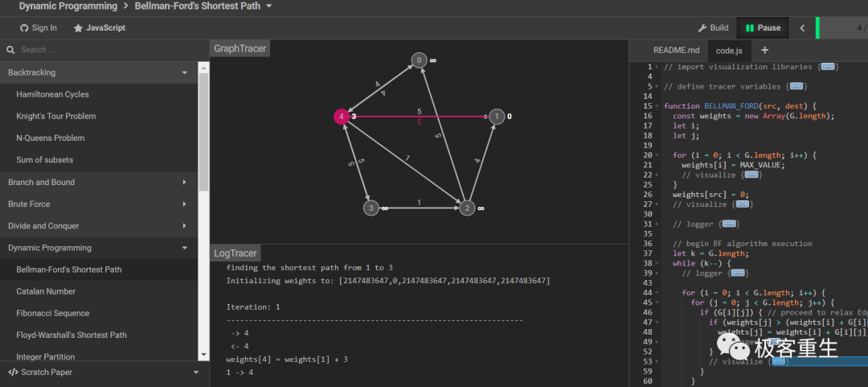The height and width of the screenshot is (387, 868).
Task: Click the sidebar vertical scrollbar thumb
Action: [203, 132]
